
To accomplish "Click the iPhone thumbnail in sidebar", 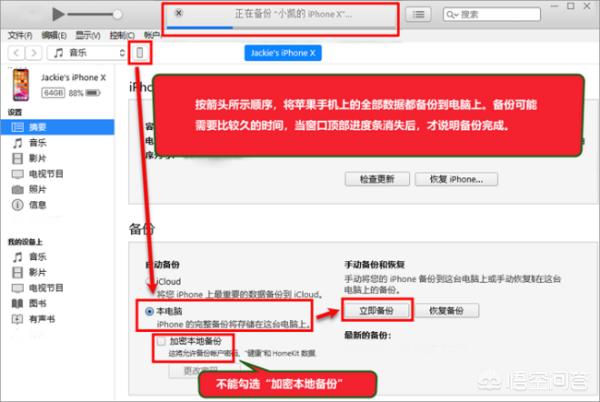I will [21, 85].
